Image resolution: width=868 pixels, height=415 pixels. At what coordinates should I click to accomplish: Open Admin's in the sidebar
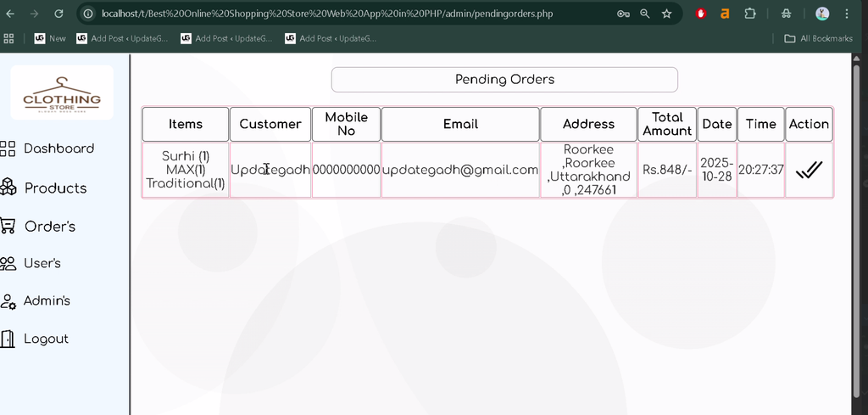[x=47, y=301]
